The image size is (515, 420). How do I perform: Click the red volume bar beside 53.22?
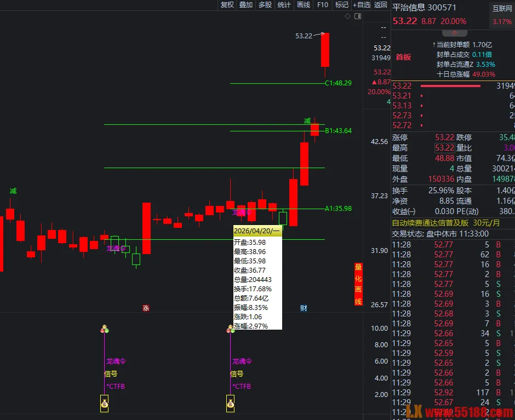[x=450, y=86]
